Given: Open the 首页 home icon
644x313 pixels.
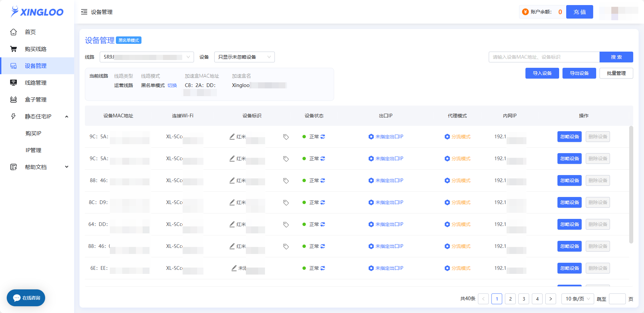Looking at the screenshot, I should point(13,32).
